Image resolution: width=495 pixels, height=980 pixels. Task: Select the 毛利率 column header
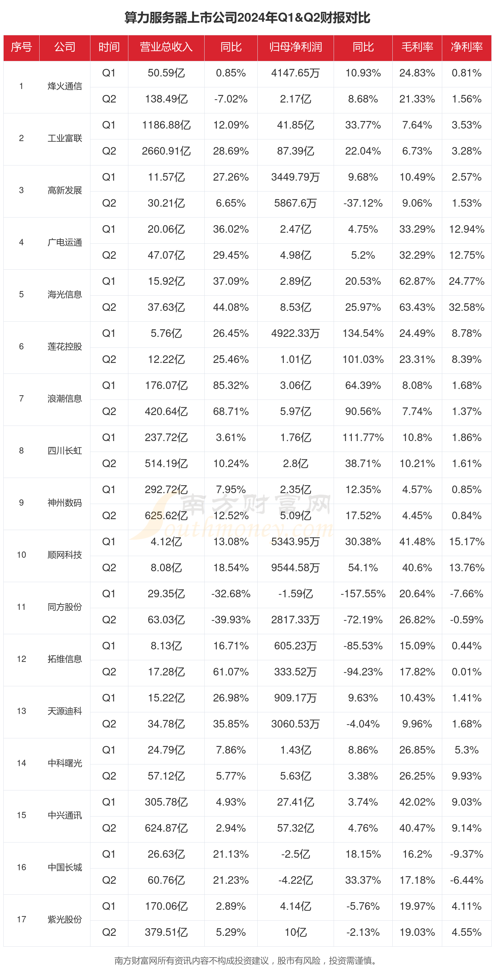[417, 47]
